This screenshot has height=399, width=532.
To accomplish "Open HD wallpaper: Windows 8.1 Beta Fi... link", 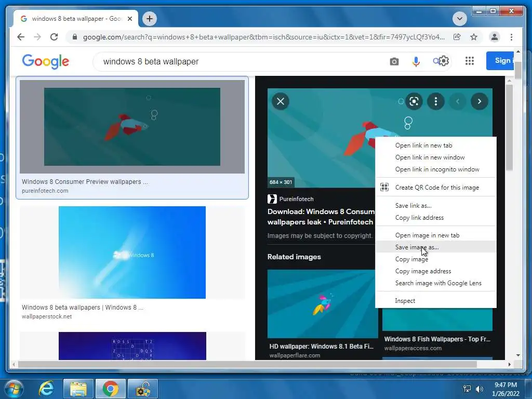I will (x=321, y=347).
